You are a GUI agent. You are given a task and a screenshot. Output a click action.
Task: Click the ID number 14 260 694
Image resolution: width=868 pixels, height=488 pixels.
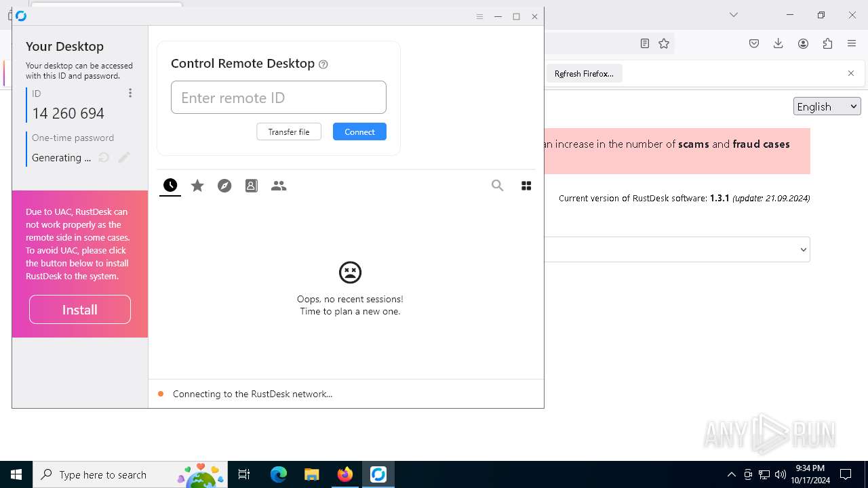click(x=68, y=113)
